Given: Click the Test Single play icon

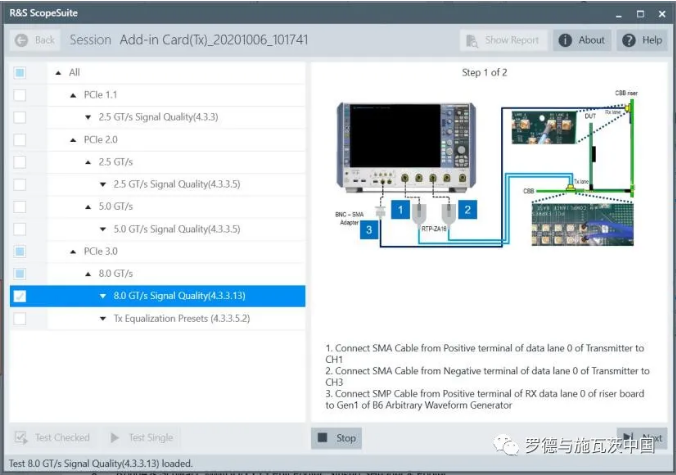Looking at the screenshot, I should pos(114,438).
